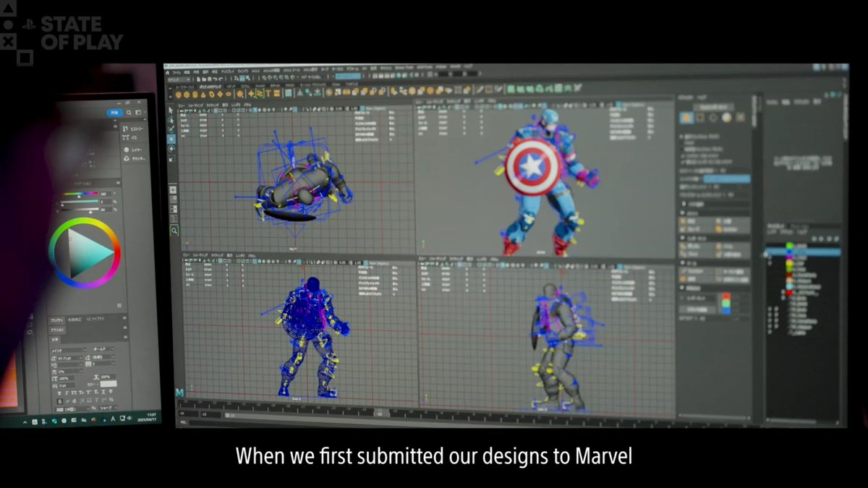Viewport: 868px width, 488px height.
Task: Open Maya's 作成 (Create) menu
Action: (196, 72)
